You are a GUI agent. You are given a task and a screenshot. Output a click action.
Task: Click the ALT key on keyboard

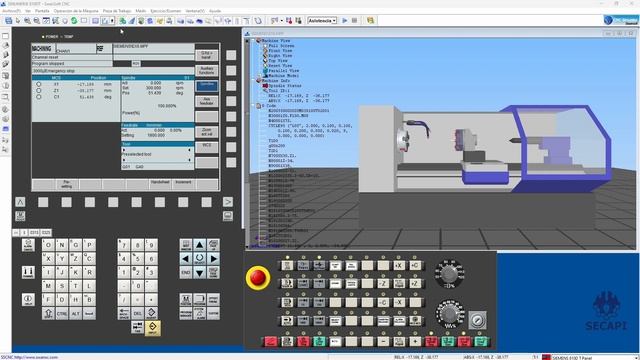click(x=76, y=313)
